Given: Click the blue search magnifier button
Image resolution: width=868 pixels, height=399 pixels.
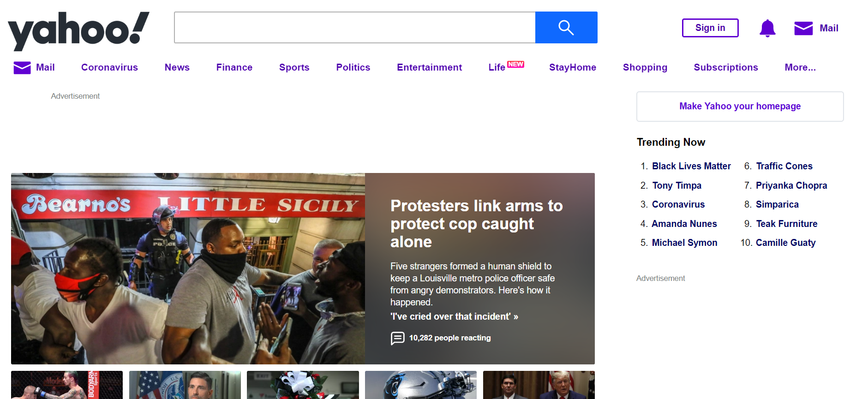Looking at the screenshot, I should (x=566, y=28).
